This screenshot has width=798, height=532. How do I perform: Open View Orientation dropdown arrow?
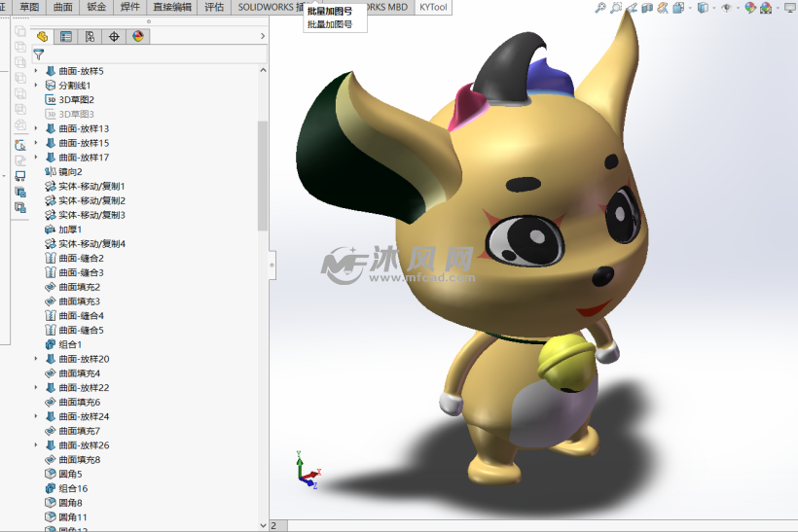coord(690,8)
